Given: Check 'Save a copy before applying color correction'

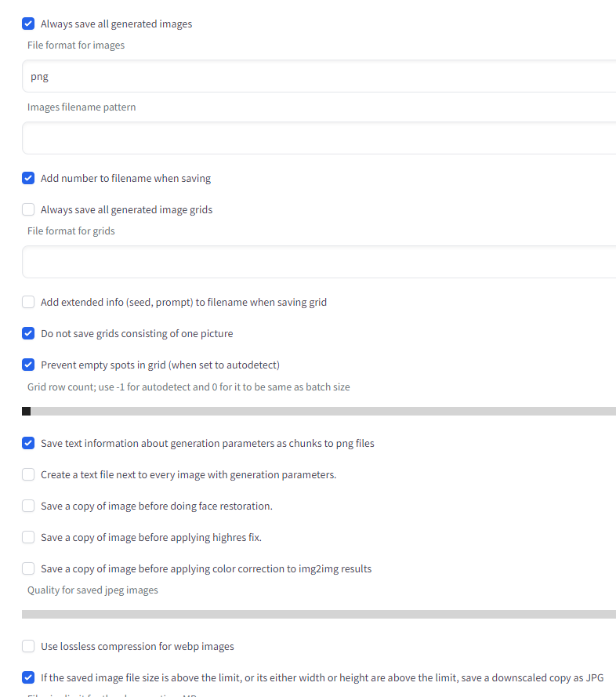Looking at the screenshot, I should tap(28, 568).
